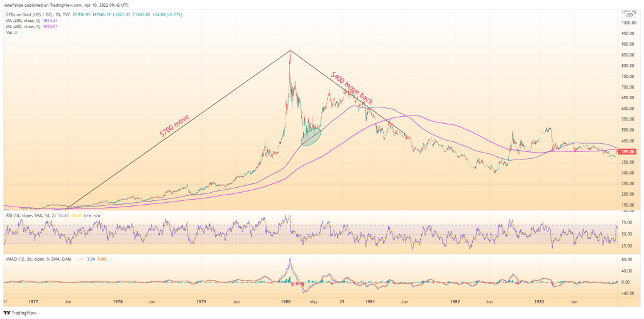
Task: Click the 1980 price peak candle
Action: click(x=290, y=53)
